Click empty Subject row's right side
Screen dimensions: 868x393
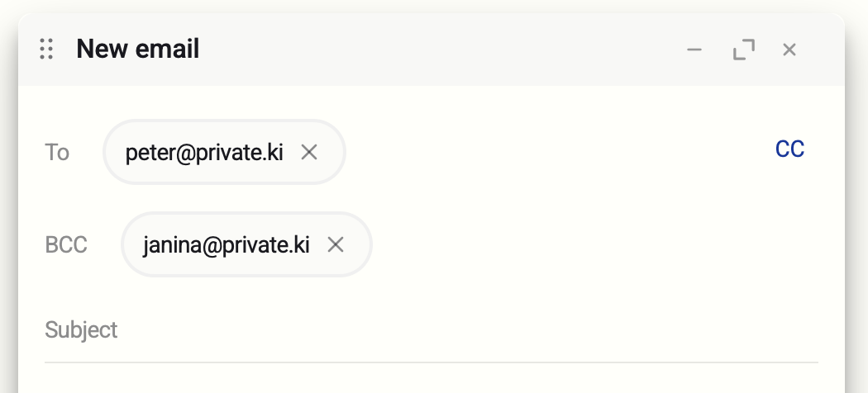(x=703, y=330)
